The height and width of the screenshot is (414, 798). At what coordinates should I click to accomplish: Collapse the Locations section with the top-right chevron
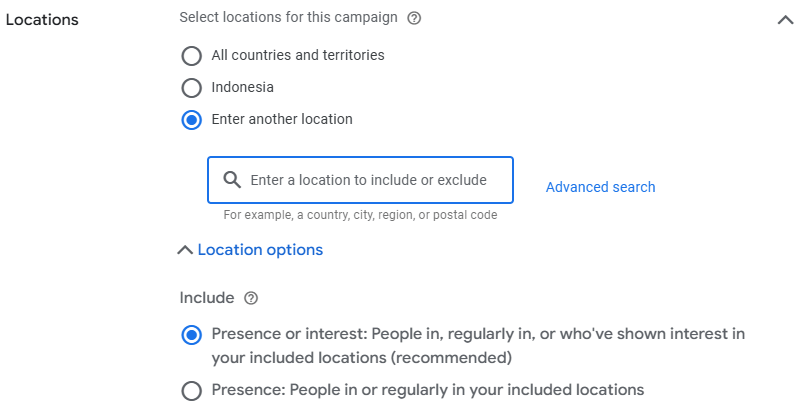pos(784,20)
